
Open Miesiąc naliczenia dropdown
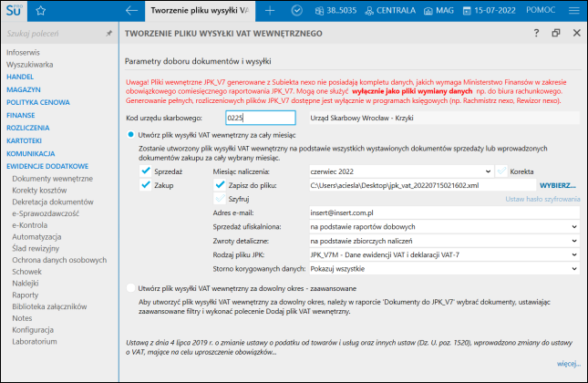point(401,171)
